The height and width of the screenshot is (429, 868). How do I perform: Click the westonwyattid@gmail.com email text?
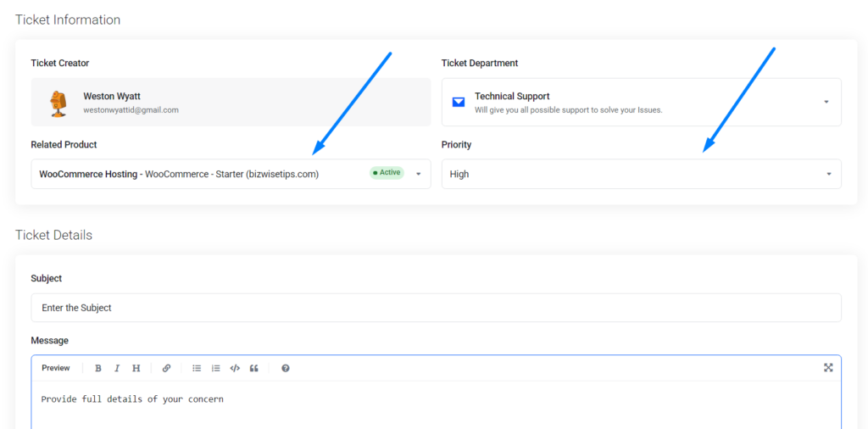tap(131, 109)
